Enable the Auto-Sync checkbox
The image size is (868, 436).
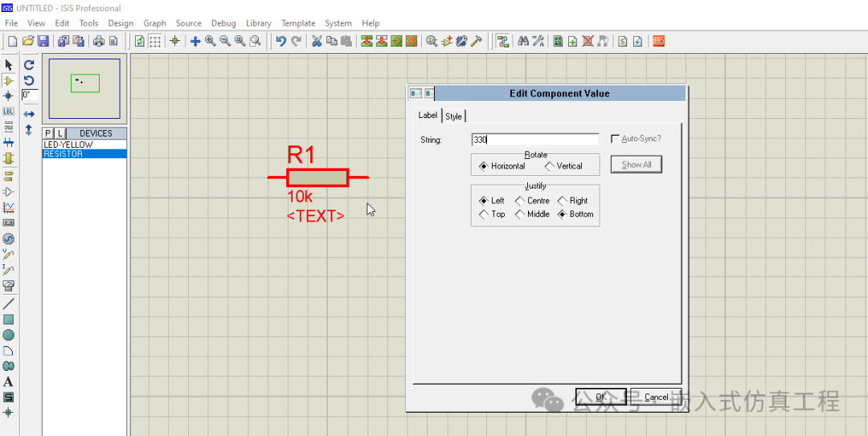(615, 139)
